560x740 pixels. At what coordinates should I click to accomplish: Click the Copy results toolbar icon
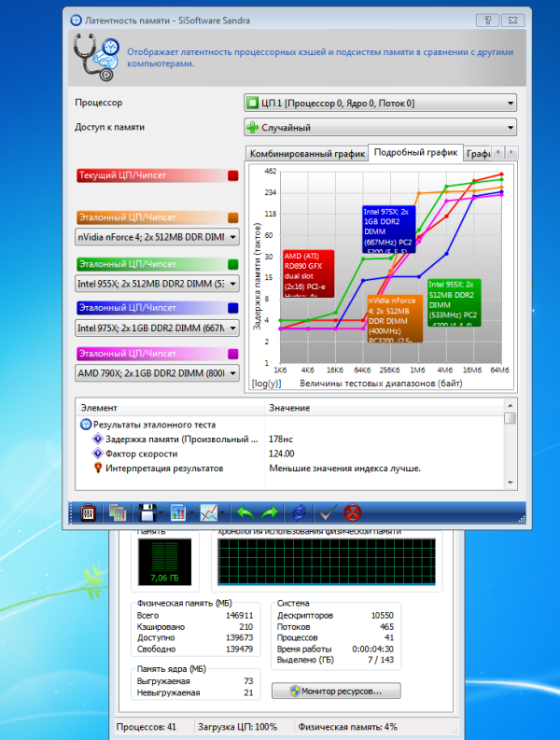coord(117,511)
